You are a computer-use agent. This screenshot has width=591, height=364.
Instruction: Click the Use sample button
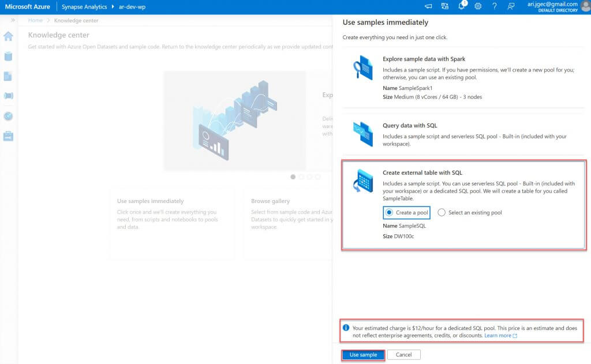pyautogui.click(x=364, y=355)
